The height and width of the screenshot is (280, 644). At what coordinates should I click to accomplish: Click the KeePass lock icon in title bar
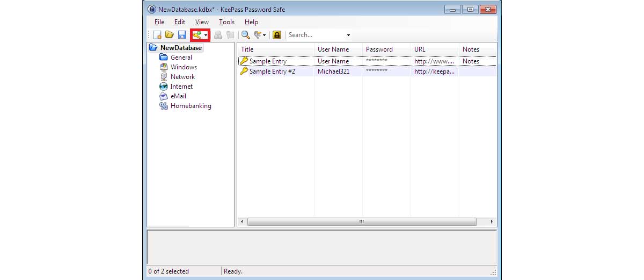click(152, 9)
